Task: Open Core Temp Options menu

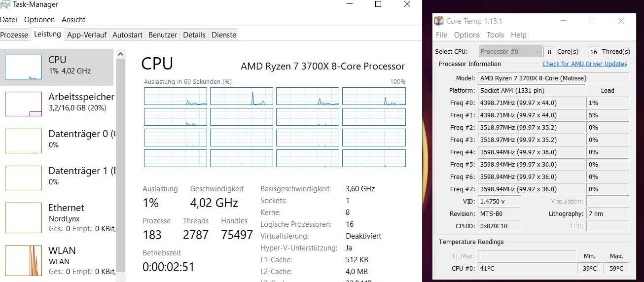Action: [x=466, y=35]
